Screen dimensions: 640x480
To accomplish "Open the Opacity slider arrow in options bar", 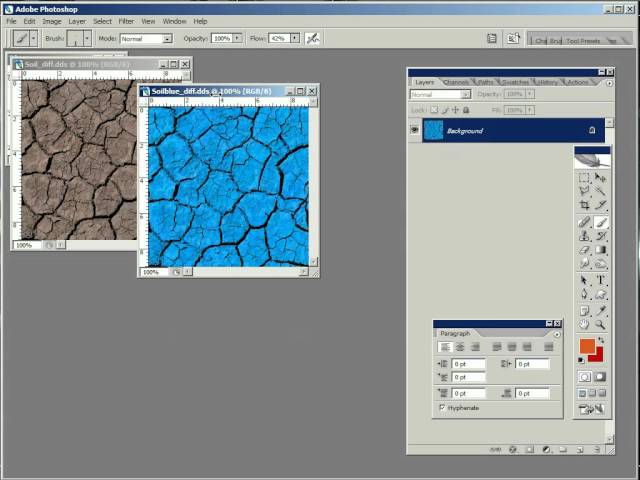I will click(238, 38).
